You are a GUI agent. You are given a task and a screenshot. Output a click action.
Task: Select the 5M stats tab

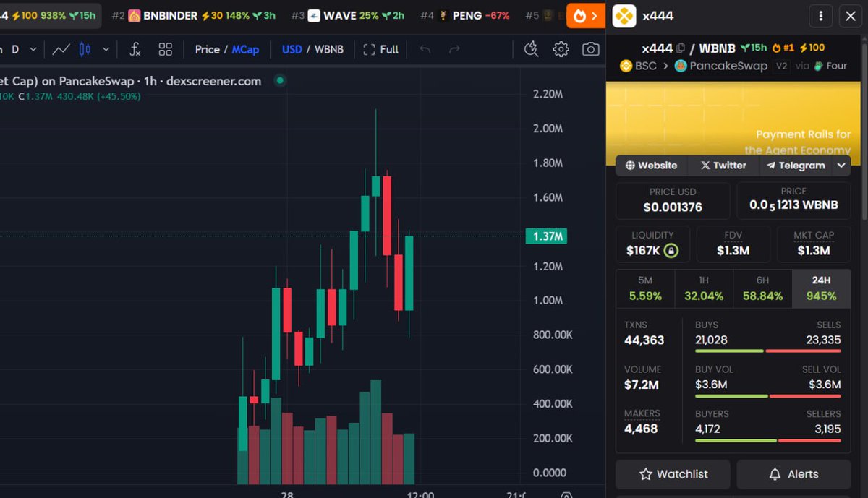tap(645, 288)
